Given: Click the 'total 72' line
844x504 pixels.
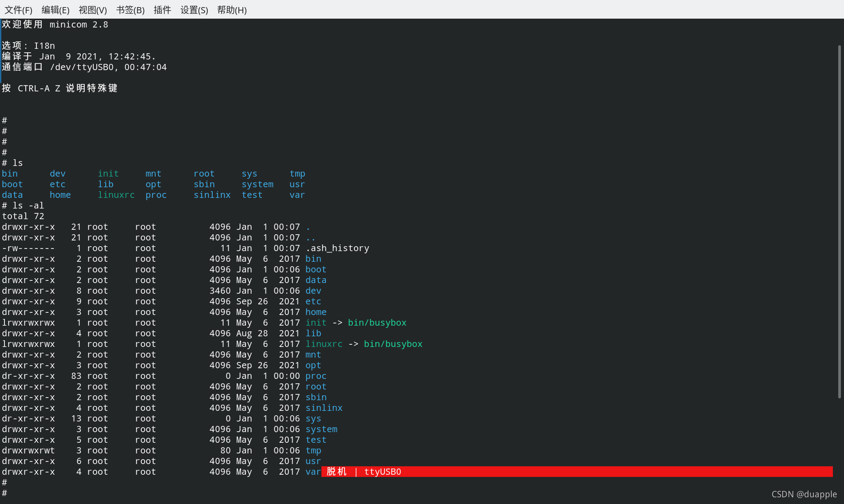Looking at the screenshot, I should pyautogui.click(x=23, y=216).
